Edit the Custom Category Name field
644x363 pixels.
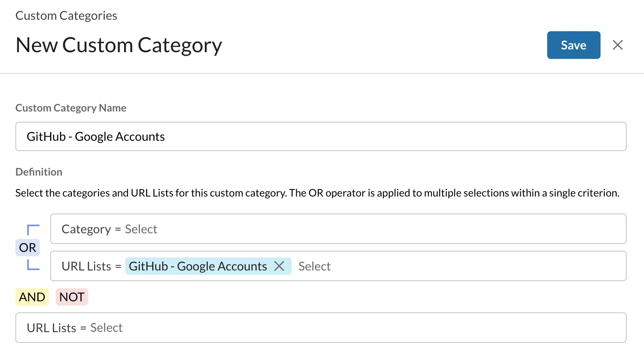321,136
